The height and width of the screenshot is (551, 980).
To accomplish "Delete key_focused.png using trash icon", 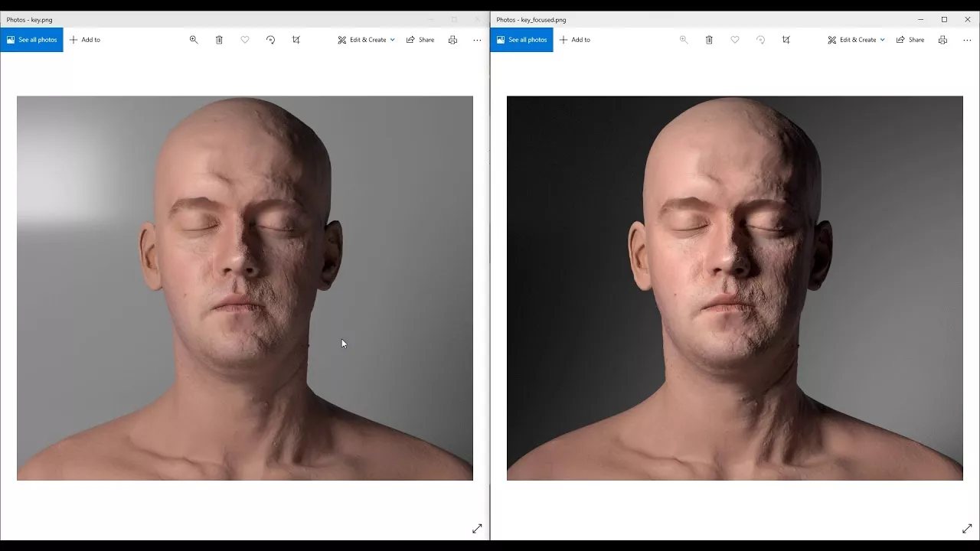I will click(x=709, y=40).
